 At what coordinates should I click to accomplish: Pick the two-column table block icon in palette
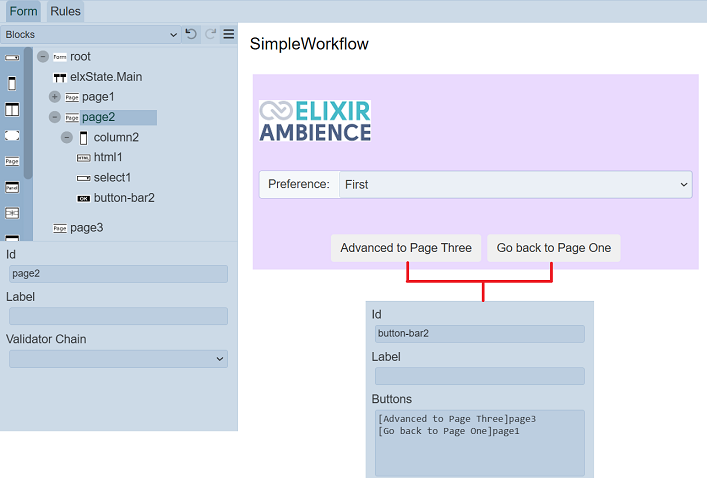(12, 109)
